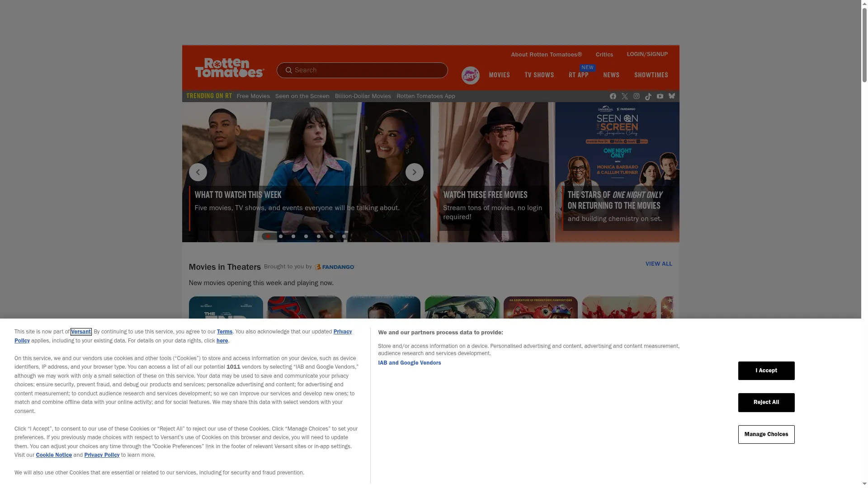The width and height of the screenshot is (868, 488).
Task: Click VIEW ALL for Movies in Theaters
Action: tap(659, 264)
